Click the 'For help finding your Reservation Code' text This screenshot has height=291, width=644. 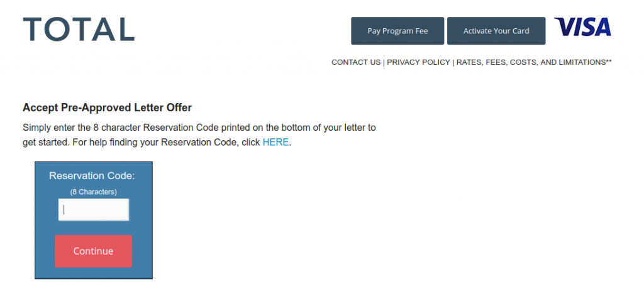(156, 142)
